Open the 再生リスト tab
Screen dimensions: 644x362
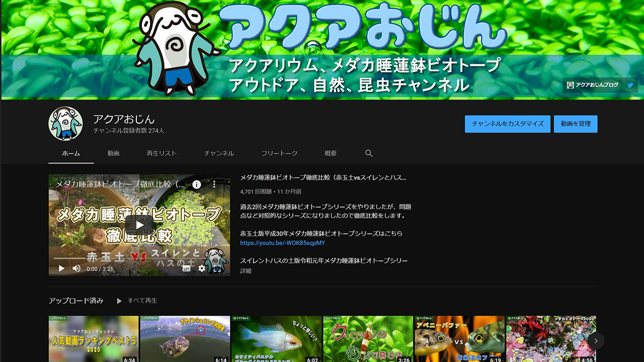162,153
